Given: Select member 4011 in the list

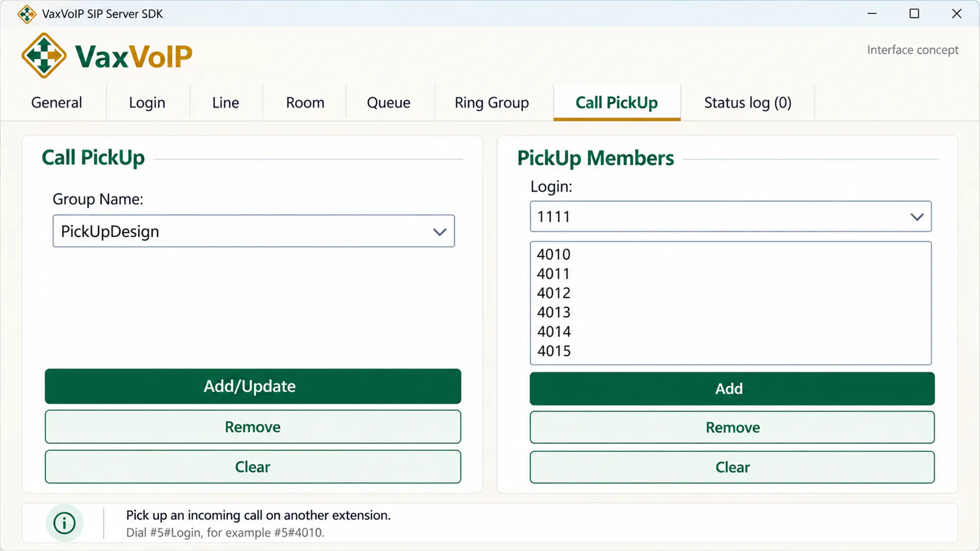Looking at the screenshot, I should pyautogui.click(x=730, y=273).
